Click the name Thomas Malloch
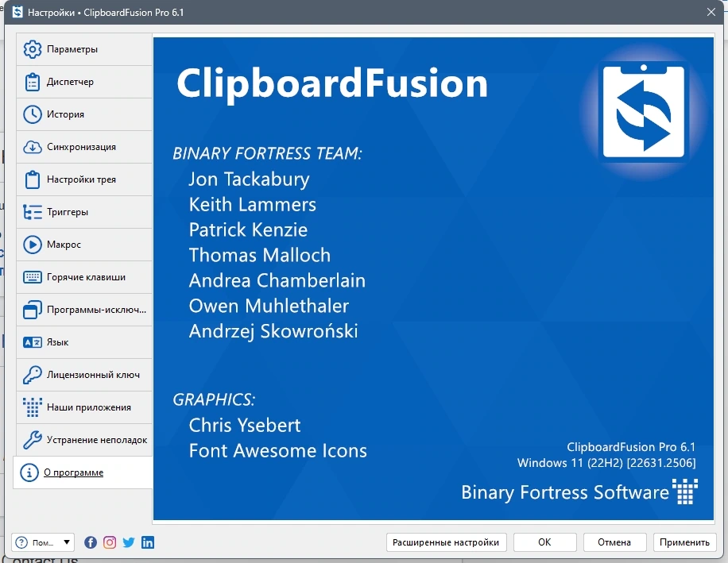 click(260, 255)
